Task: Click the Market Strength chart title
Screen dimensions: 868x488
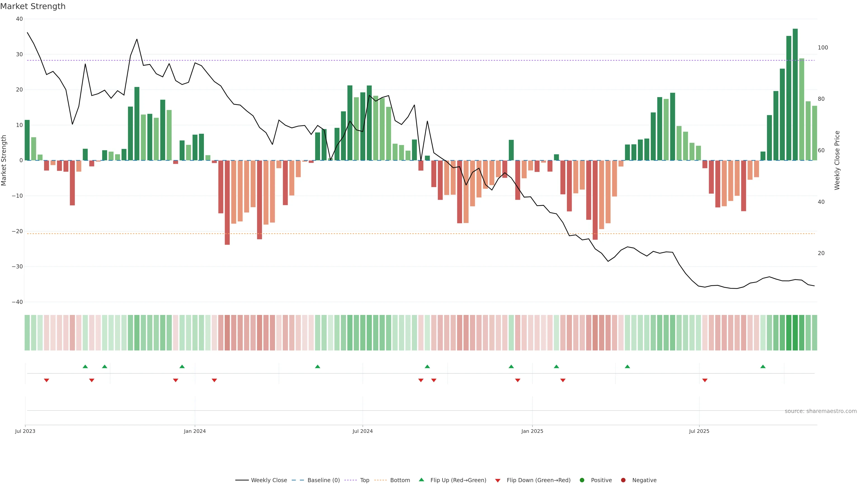Action: [33, 6]
